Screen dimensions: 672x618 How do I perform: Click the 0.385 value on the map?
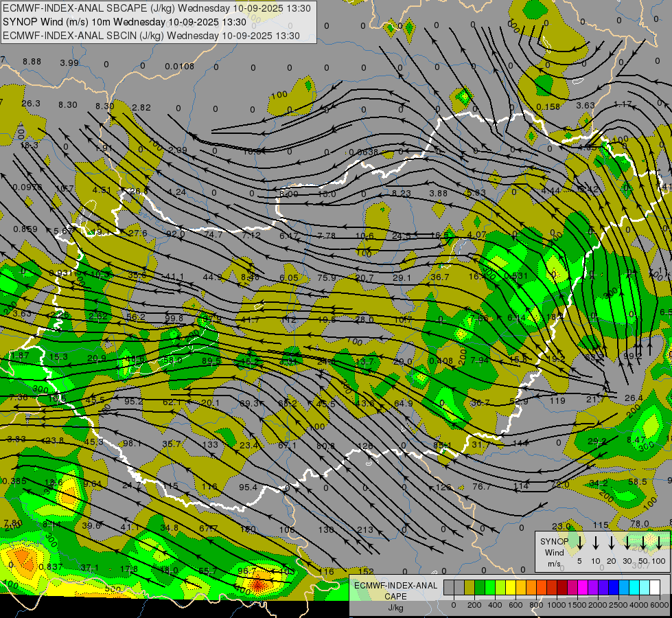14,481
